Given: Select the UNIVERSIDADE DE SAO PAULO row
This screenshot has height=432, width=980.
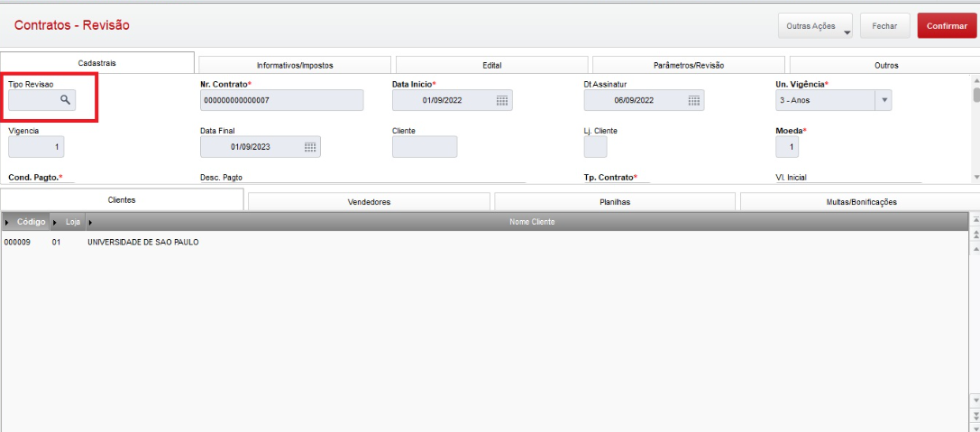Looking at the screenshot, I should (484, 242).
